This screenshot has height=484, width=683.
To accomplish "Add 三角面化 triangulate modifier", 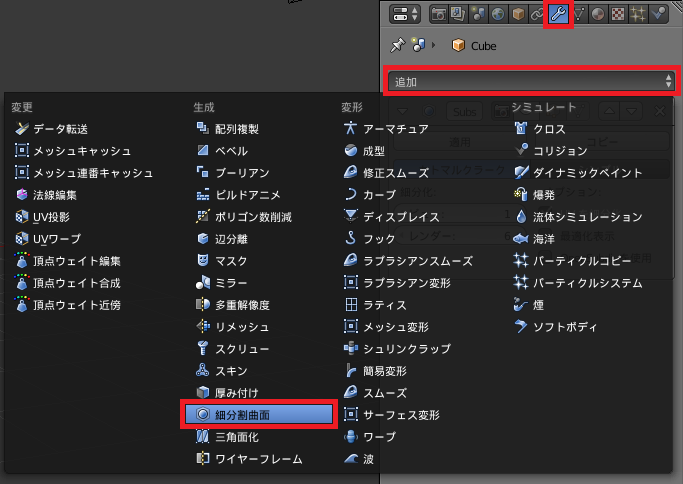I will click(x=227, y=437).
